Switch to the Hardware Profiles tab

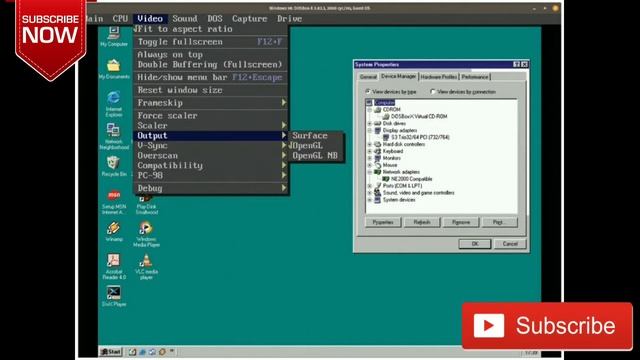439,77
